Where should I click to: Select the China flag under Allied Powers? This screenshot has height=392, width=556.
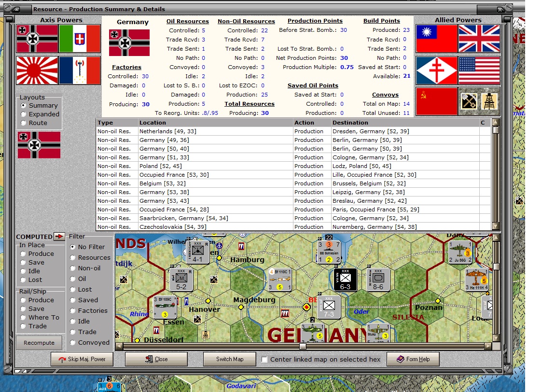[x=437, y=39]
